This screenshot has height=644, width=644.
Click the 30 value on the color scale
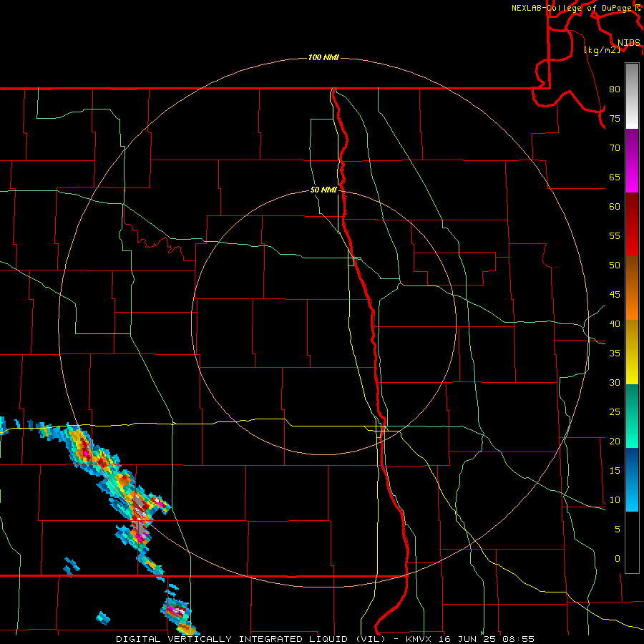click(x=615, y=382)
